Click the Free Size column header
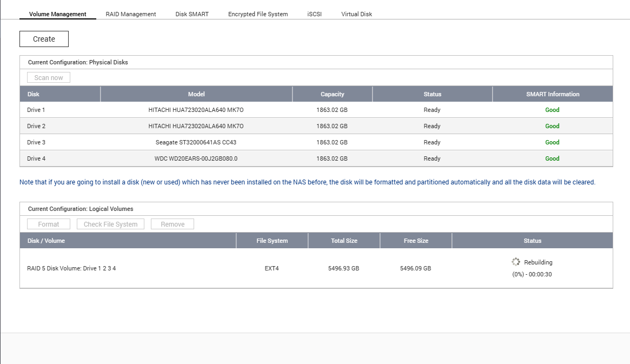The width and height of the screenshot is (630, 364). 416,241
